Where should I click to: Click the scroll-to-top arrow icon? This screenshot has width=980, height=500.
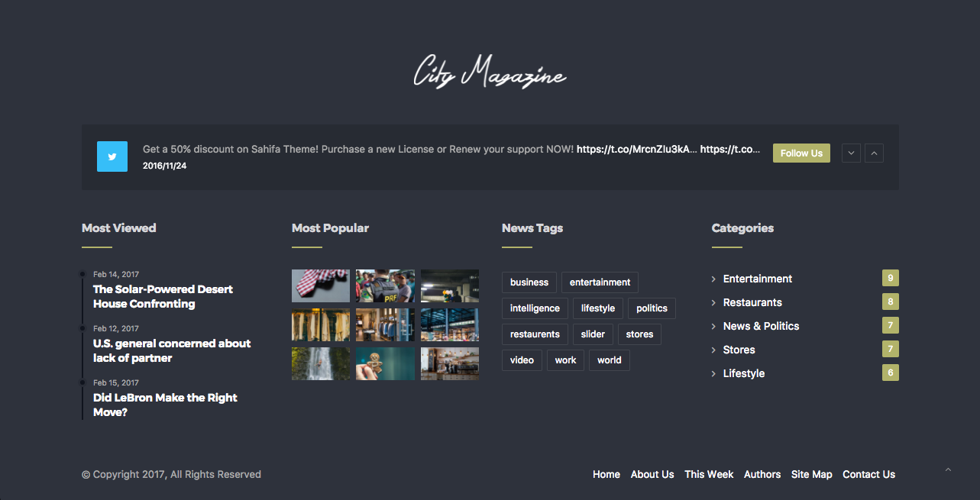pyautogui.click(x=948, y=470)
